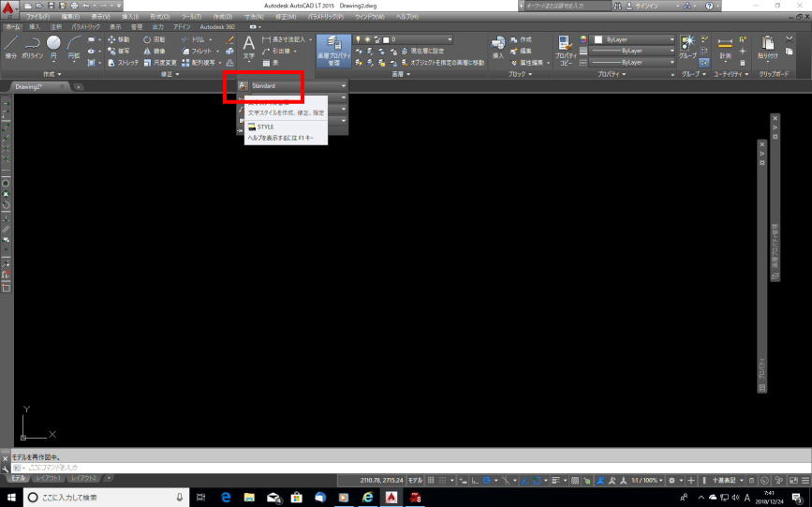
Task: Toggle the layer freeze sun icon
Action: 367,39
